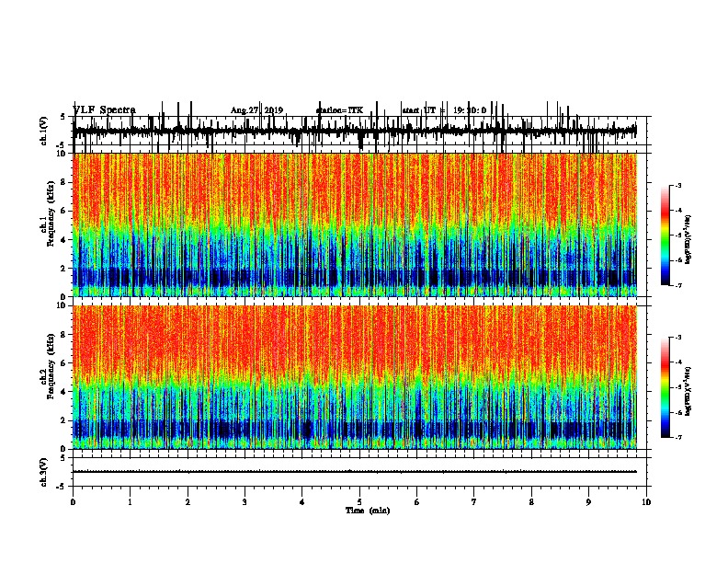Click time axis tick label '8'
The height and width of the screenshot is (563, 728).
click(531, 502)
